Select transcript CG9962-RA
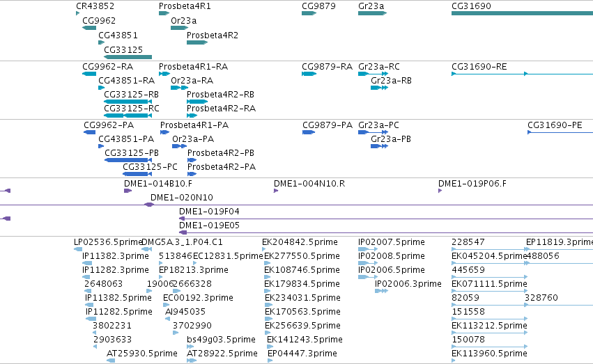The image size is (593, 364). 108,67
